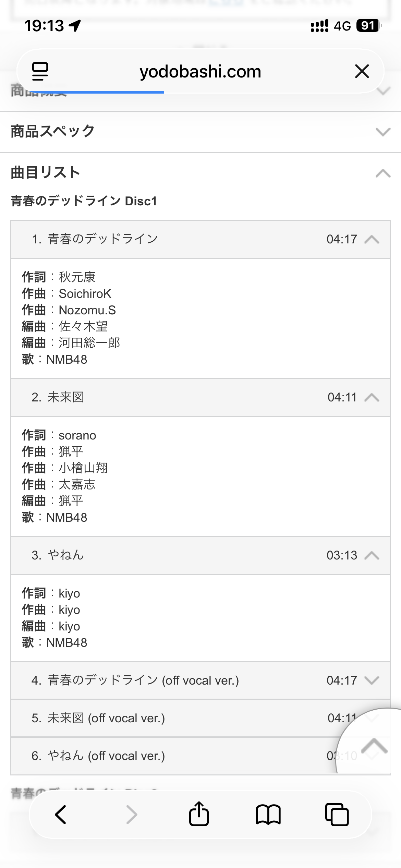
Task: Collapse track 2 未来図 details
Action: pos(372,397)
